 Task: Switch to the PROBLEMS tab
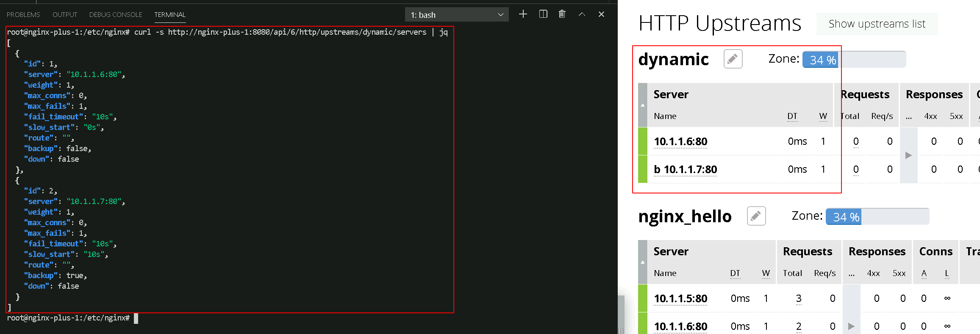pyautogui.click(x=23, y=15)
